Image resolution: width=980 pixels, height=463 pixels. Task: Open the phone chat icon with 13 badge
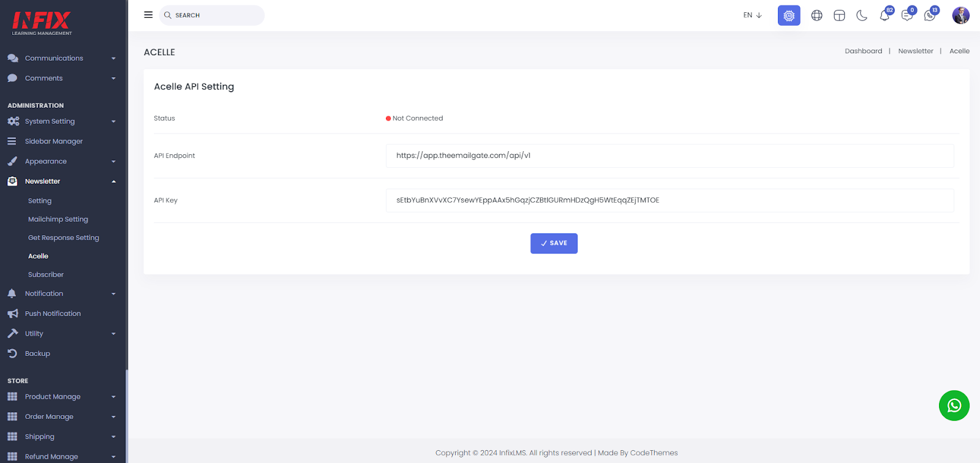coord(930,15)
